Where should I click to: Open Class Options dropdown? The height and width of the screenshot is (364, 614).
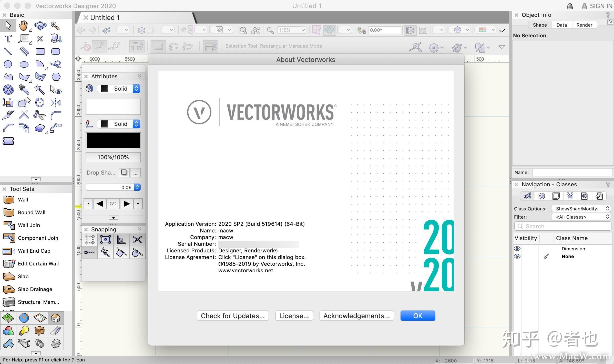coord(581,209)
